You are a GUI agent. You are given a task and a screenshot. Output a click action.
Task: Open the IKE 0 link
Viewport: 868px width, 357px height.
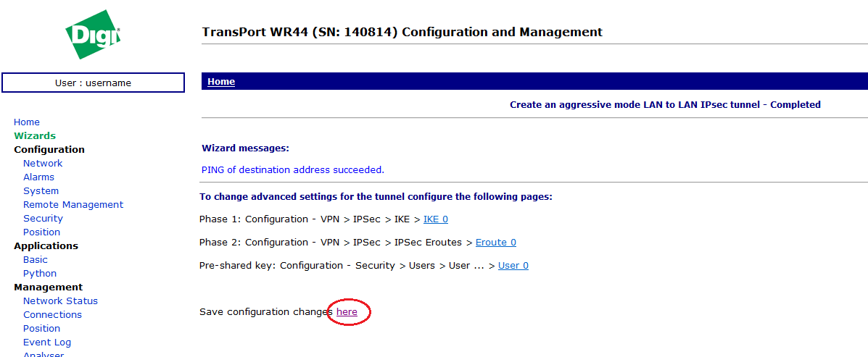[436, 219]
